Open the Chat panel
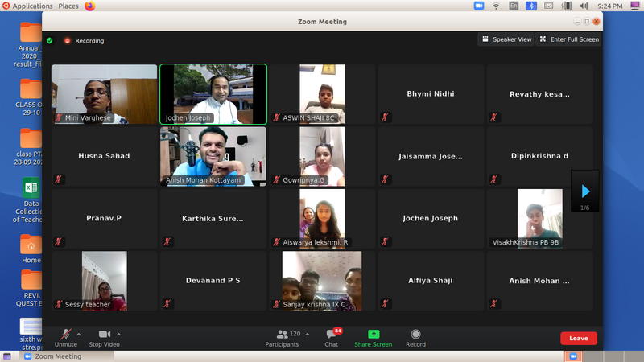644x362 pixels. click(x=331, y=338)
